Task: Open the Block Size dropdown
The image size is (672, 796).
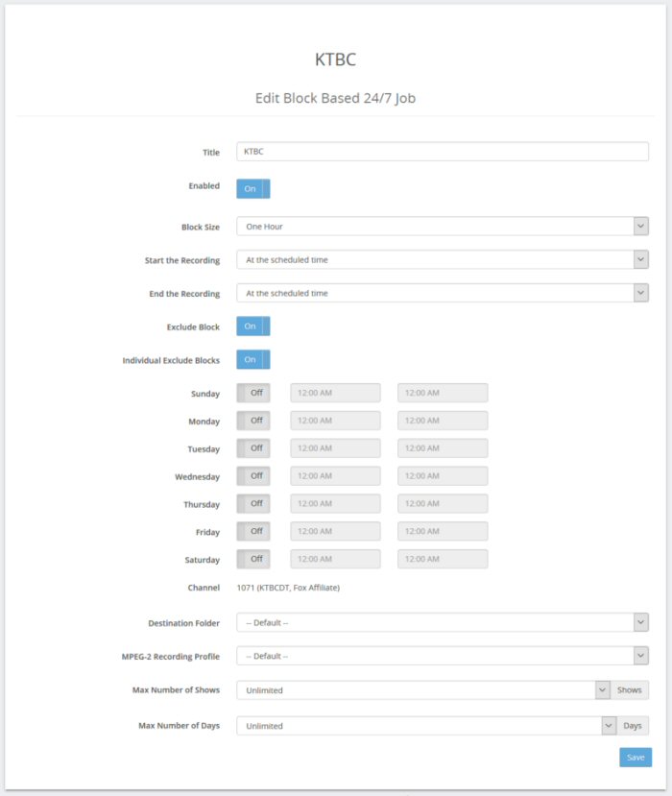Action: [442, 227]
